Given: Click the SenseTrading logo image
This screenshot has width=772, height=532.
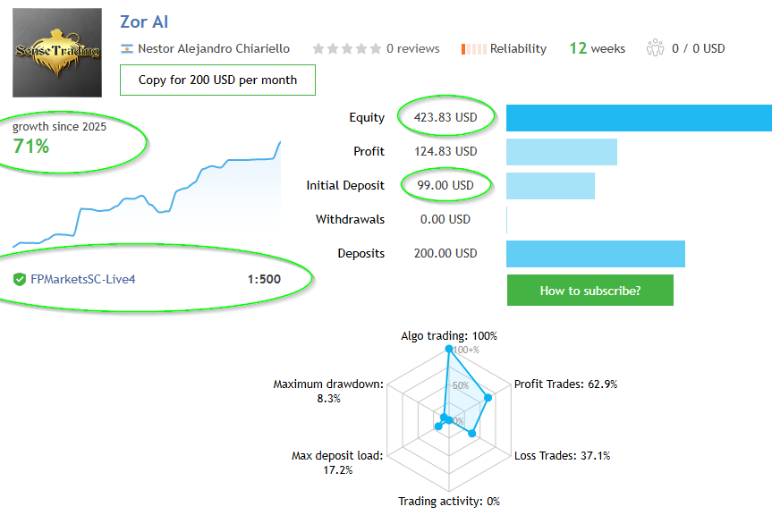Looking at the screenshot, I should coord(57,52).
